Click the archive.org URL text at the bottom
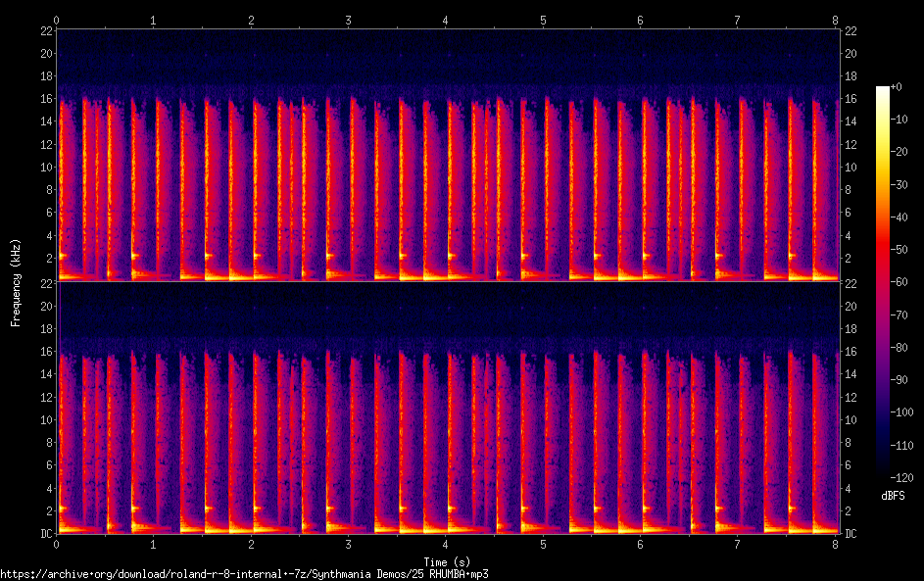924x581 pixels. coord(244,574)
